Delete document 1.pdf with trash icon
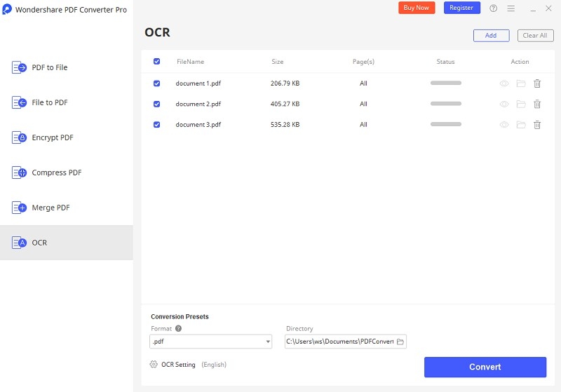561x392 pixels. [x=537, y=83]
